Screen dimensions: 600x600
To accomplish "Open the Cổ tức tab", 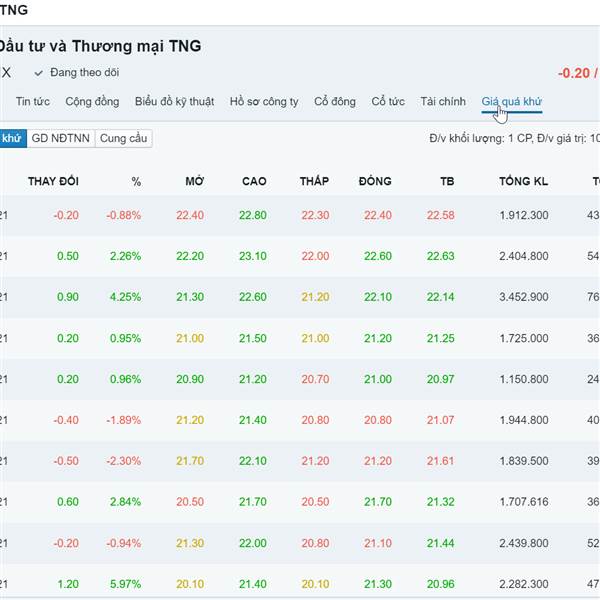I will (388, 101).
